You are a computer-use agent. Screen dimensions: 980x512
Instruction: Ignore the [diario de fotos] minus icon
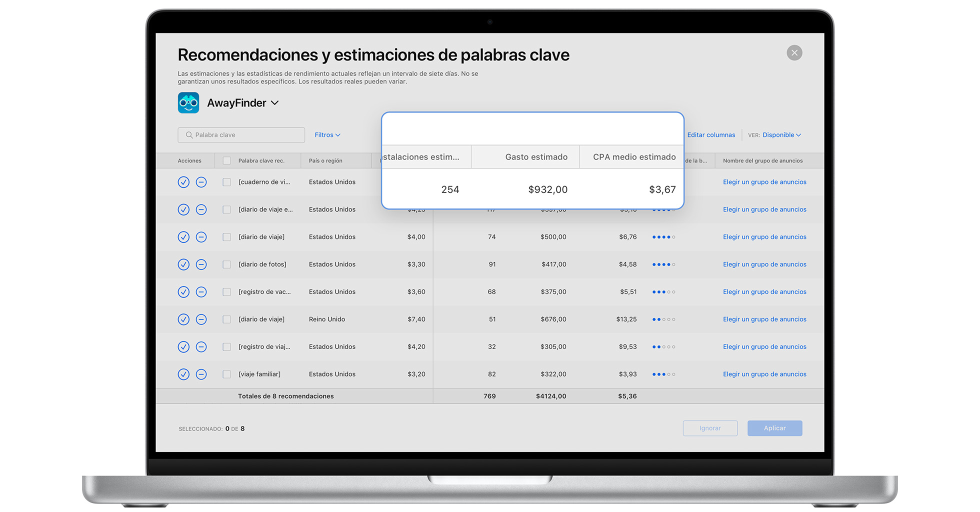[201, 264]
